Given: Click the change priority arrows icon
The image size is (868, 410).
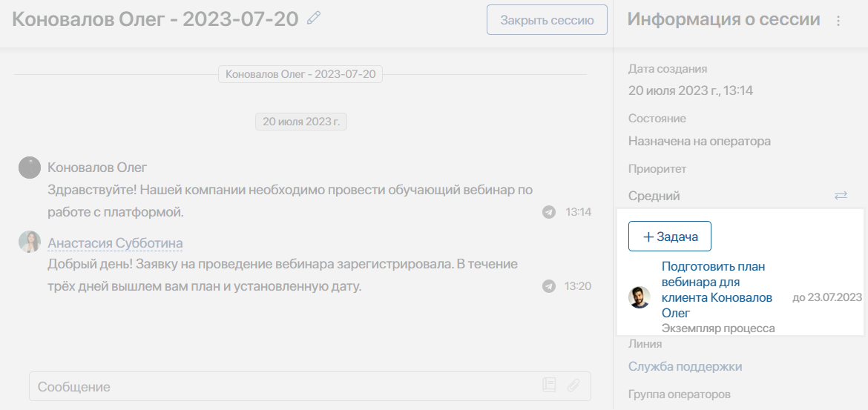Looking at the screenshot, I should [x=841, y=195].
